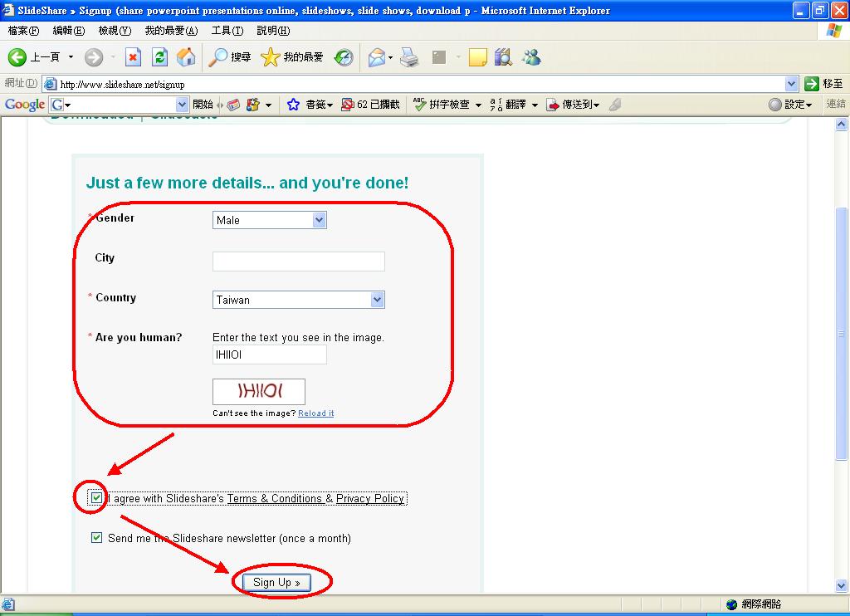Click the Translate (翻譯) icon
Viewport: 850px width, 616px height.
(x=496, y=105)
